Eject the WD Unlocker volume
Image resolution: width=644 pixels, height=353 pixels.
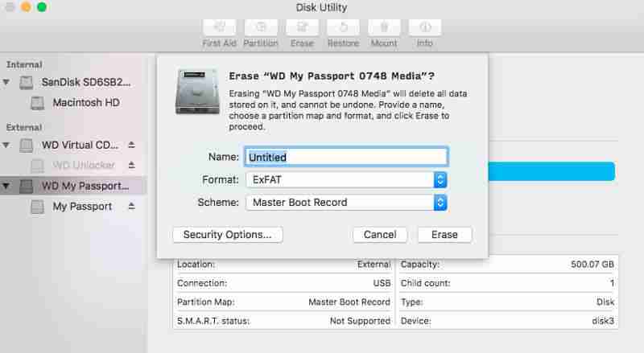[x=131, y=165]
